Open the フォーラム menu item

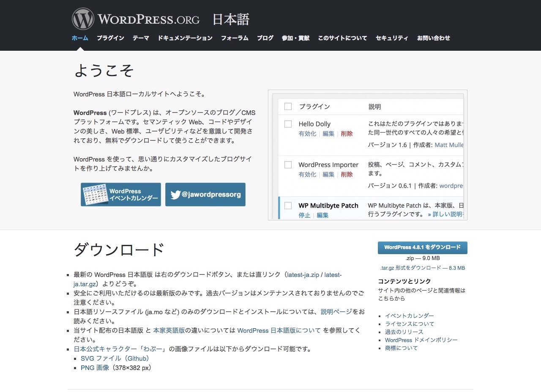(x=235, y=38)
